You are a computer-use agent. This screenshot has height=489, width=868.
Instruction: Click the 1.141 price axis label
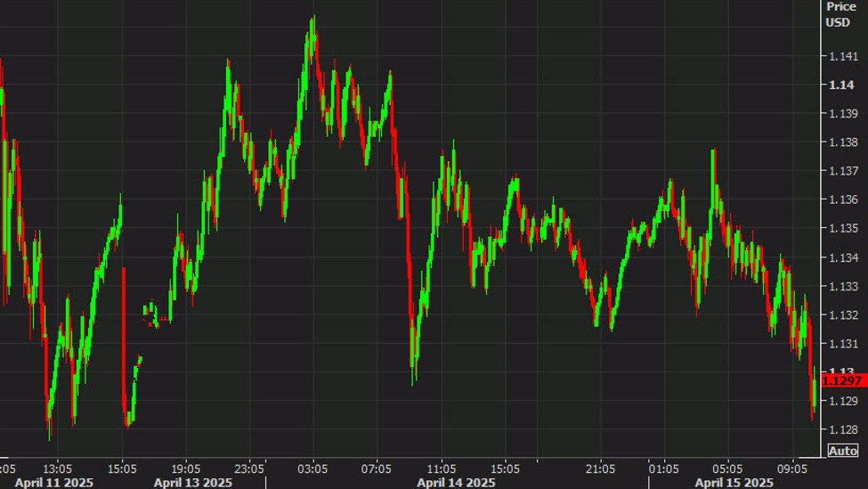tap(843, 56)
